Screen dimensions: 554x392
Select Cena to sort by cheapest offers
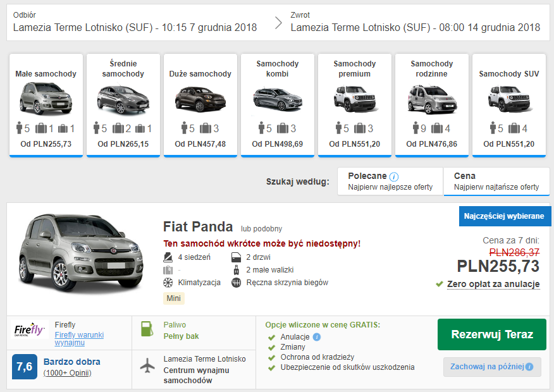(496, 181)
